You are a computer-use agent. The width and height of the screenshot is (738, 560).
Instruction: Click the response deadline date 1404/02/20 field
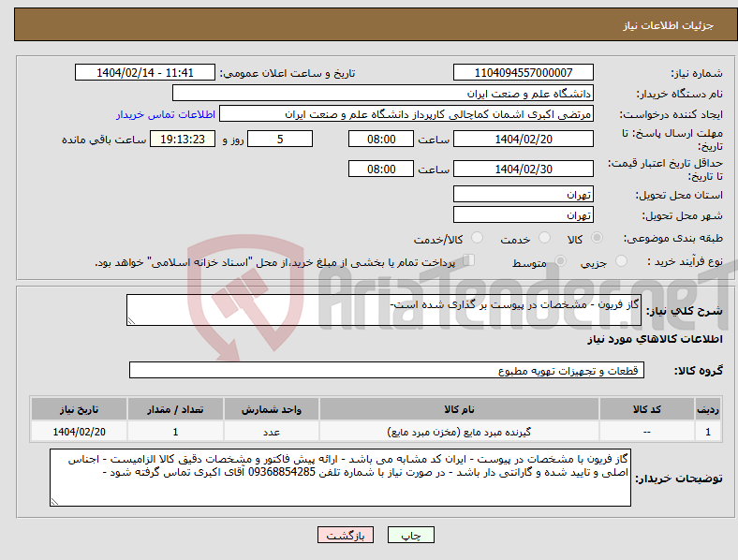(523, 139)
